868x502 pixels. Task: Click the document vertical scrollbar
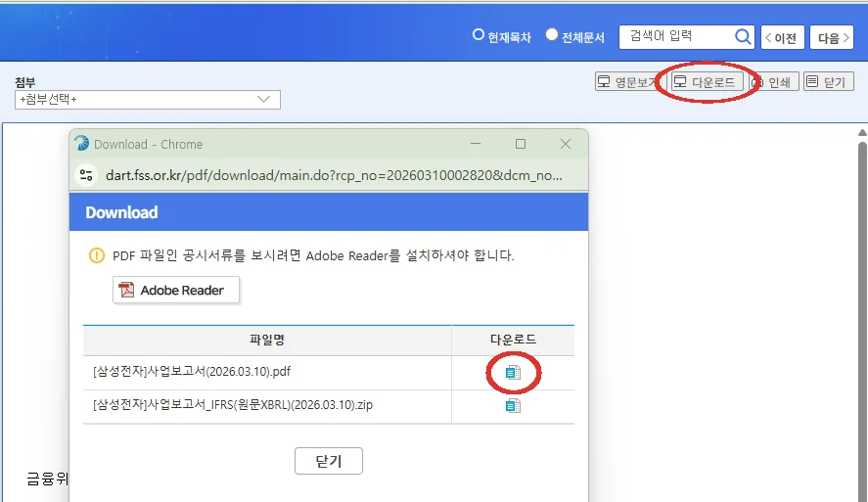(x=862, y=321)
